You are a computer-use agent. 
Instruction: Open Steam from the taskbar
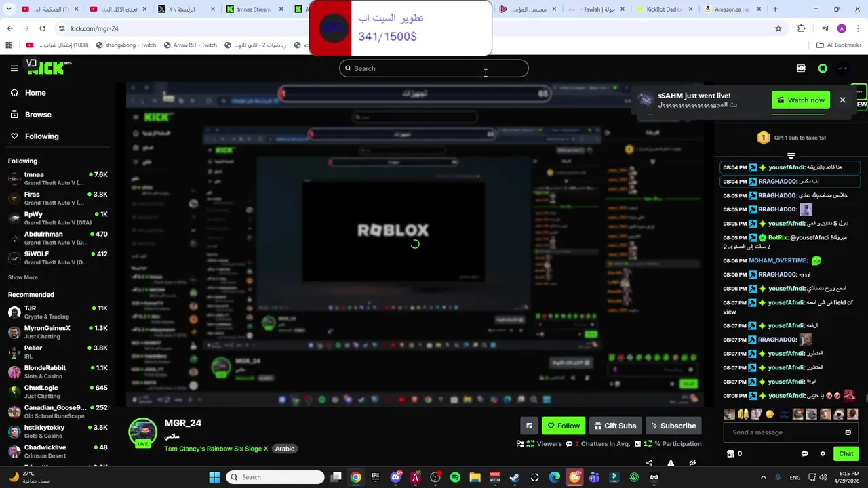(x=515, y=477)
